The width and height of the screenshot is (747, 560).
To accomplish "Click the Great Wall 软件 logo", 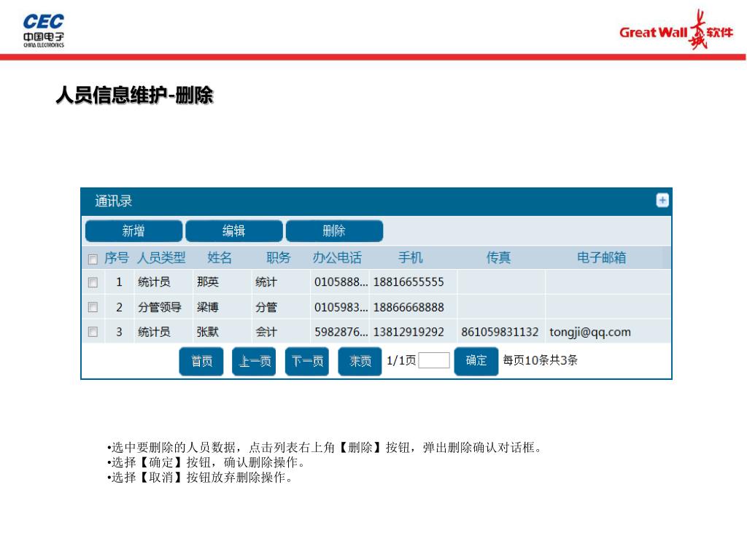I will (676, 31).
